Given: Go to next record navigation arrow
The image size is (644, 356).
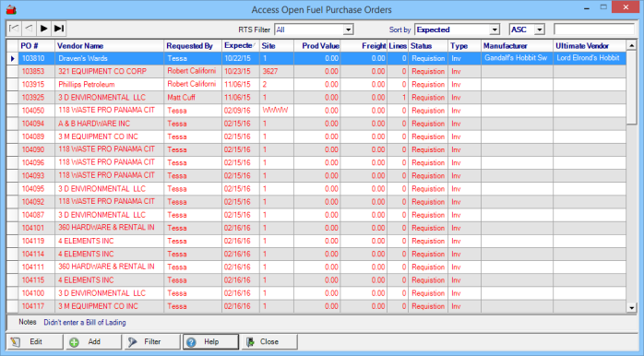Looking at the screenshot, I should click(43, 29).
